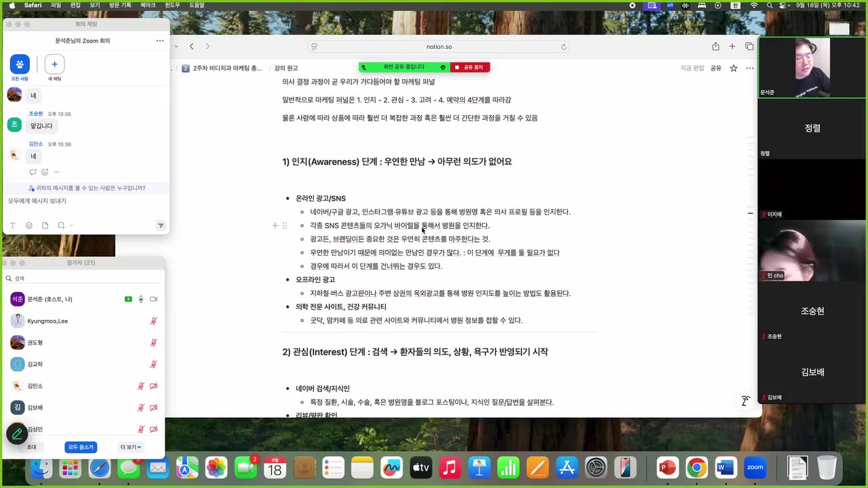Expand screenshot options arrow in chat

point(71,226)
